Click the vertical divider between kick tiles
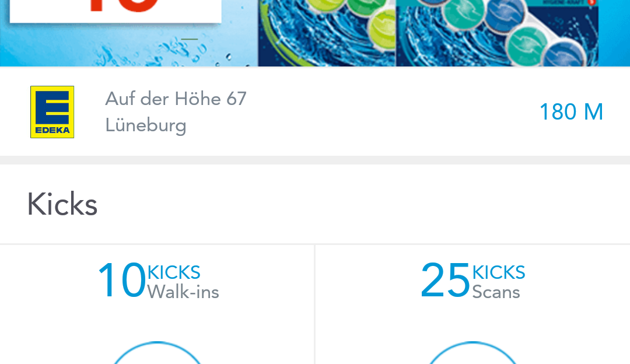Image resolution: width=630 pixels, height=364 pixels. click(314, 304)
